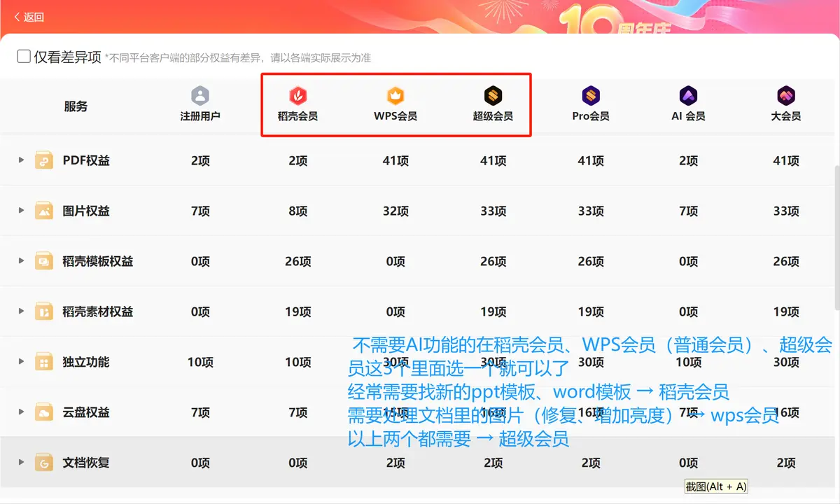This screenshot has width=840, height=504.
Task: Click the AI 会员 icon
Action: pos(688,96)
